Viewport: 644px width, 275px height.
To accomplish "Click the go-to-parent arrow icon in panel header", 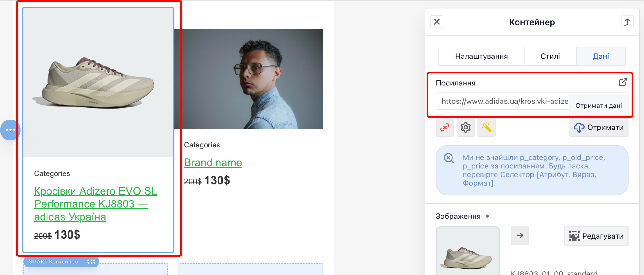I will (x=627, y=22).
